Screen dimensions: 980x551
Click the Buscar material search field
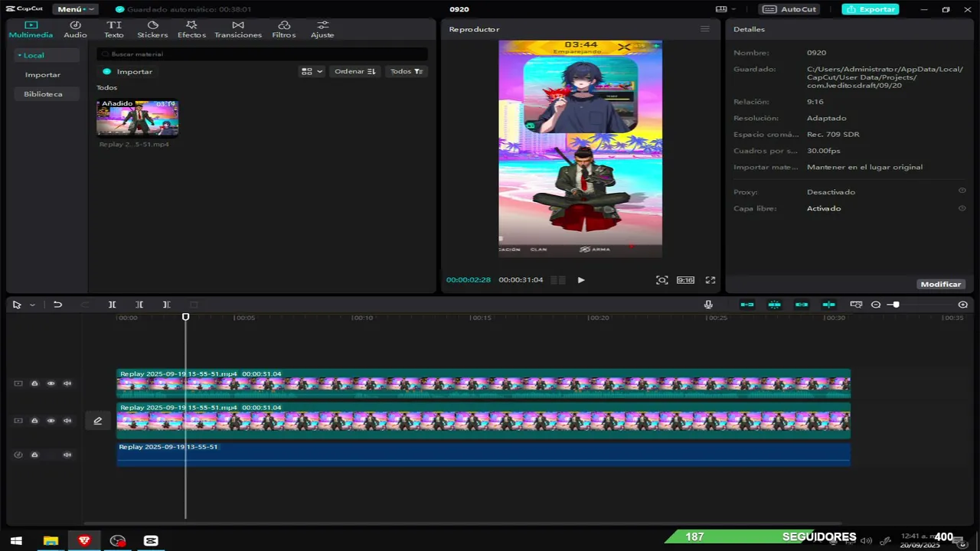[262, 54]
